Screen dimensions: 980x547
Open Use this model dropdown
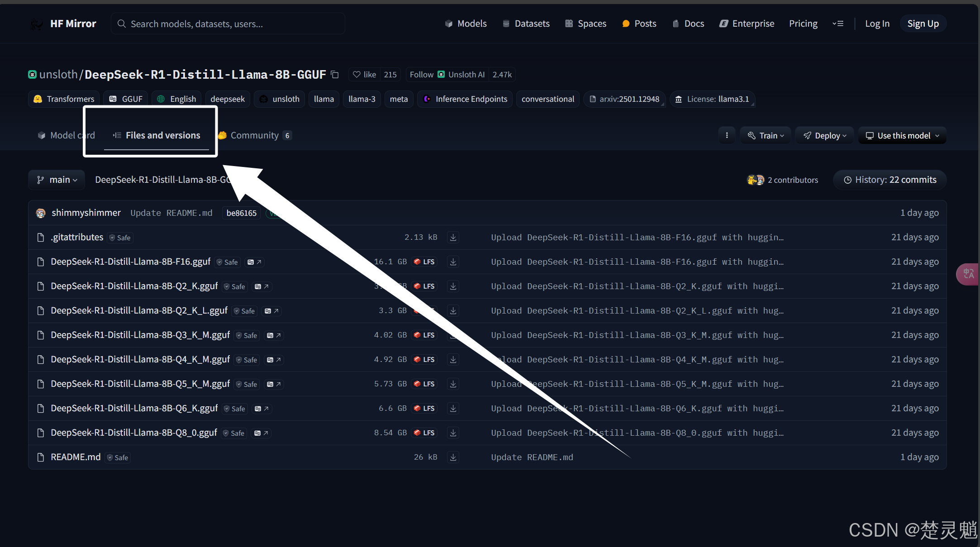click(902, 135)
